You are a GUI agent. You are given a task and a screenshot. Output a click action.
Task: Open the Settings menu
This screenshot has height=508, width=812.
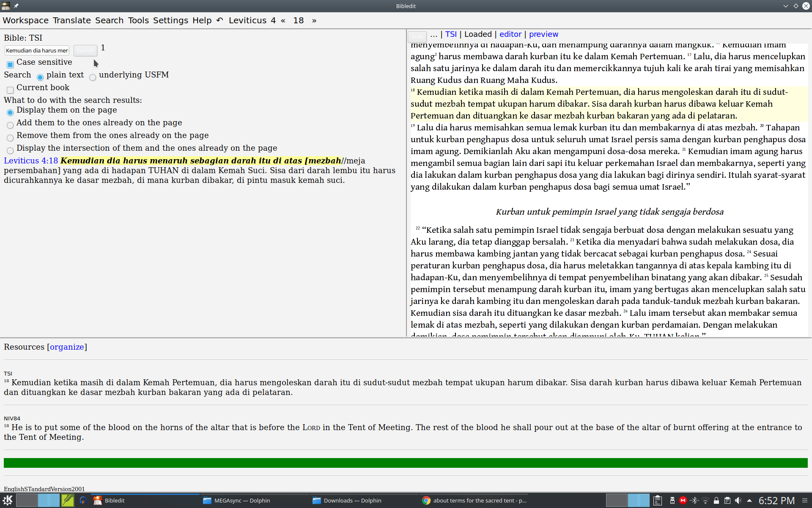(x=170, y=20)
